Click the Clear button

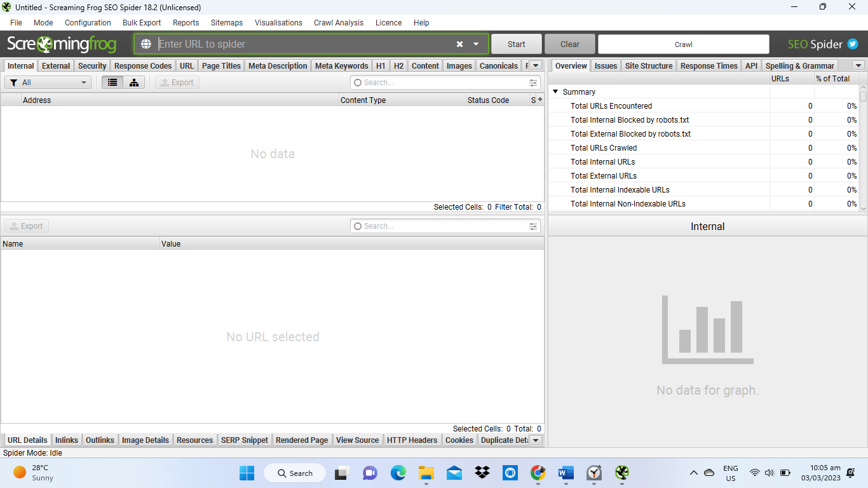[x=570, y=44]
